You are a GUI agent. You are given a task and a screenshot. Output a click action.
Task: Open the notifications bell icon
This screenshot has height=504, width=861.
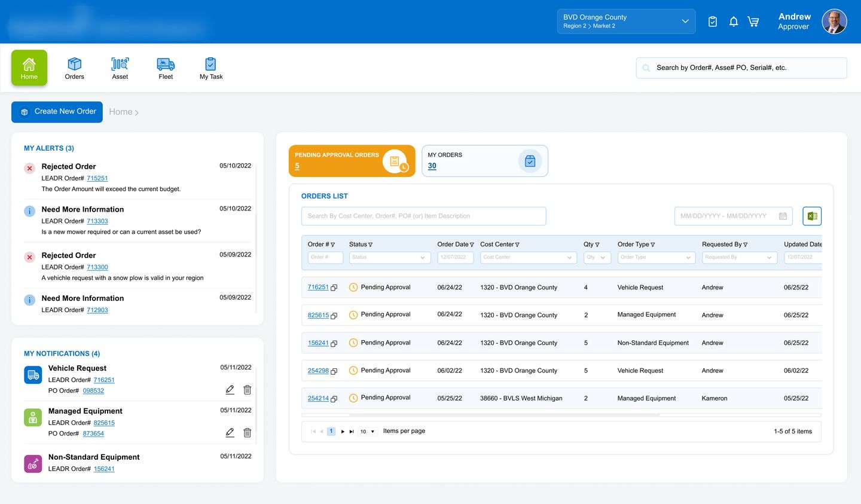coord(734,22)
